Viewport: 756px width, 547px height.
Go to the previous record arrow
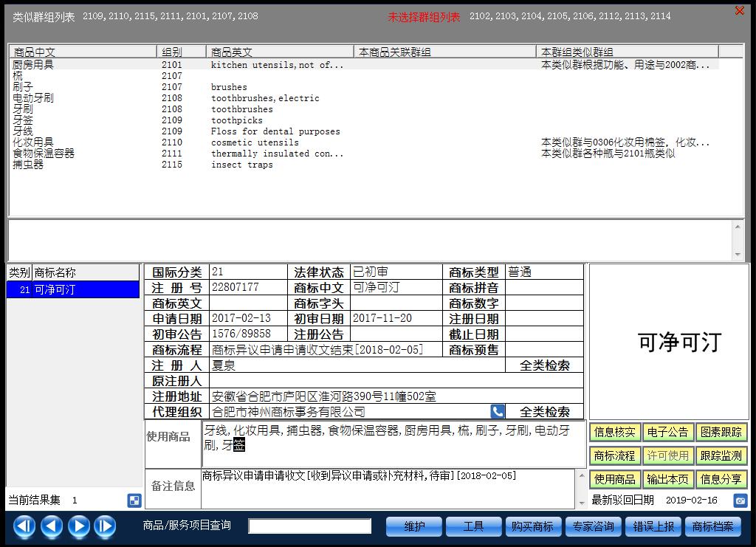pos(51,526)
